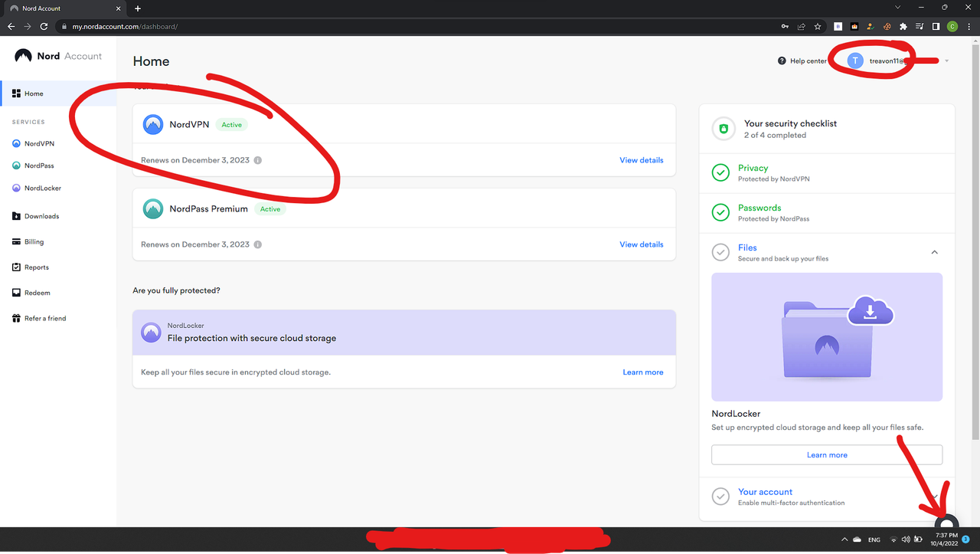Screen dimensions: 980x554
Task: Go to the Downloads section
Action: (x=35, y=216)
